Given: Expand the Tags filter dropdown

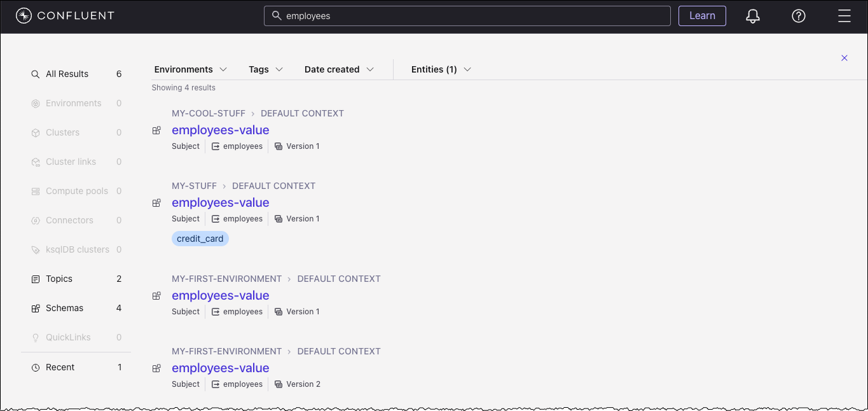Looking at the screenshot, I should pos(265,69).
